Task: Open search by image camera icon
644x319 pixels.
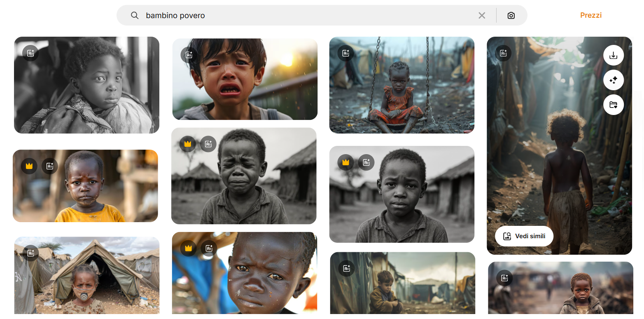Action: [x=511, y=15]
